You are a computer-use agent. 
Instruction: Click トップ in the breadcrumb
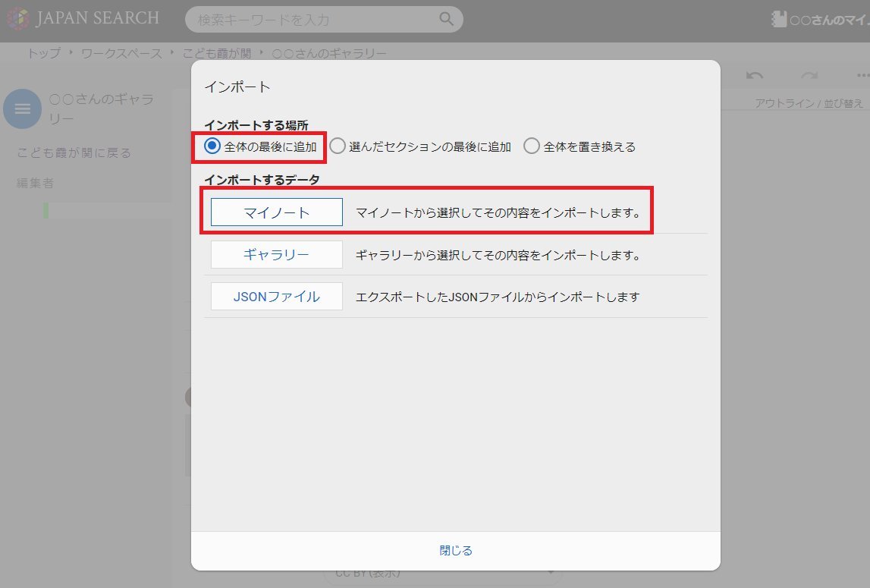point(43,54)
